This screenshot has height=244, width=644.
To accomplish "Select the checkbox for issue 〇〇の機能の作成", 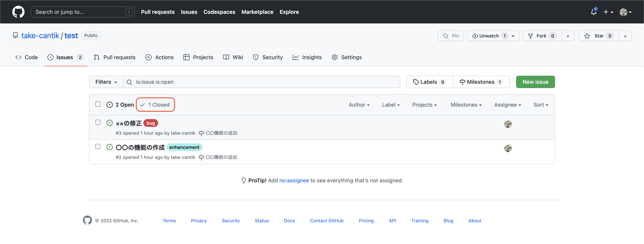I will point(98,147).
